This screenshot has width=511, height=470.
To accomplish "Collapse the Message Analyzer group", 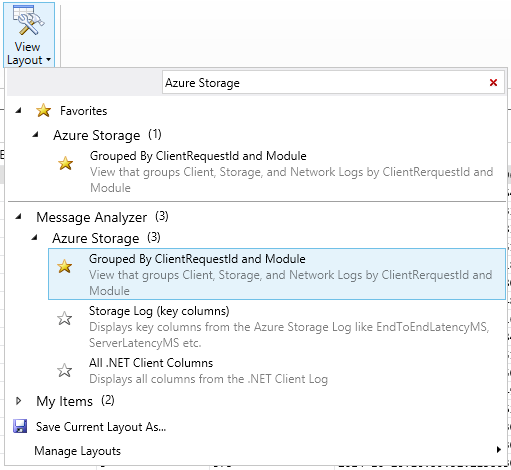I will 19,217.
